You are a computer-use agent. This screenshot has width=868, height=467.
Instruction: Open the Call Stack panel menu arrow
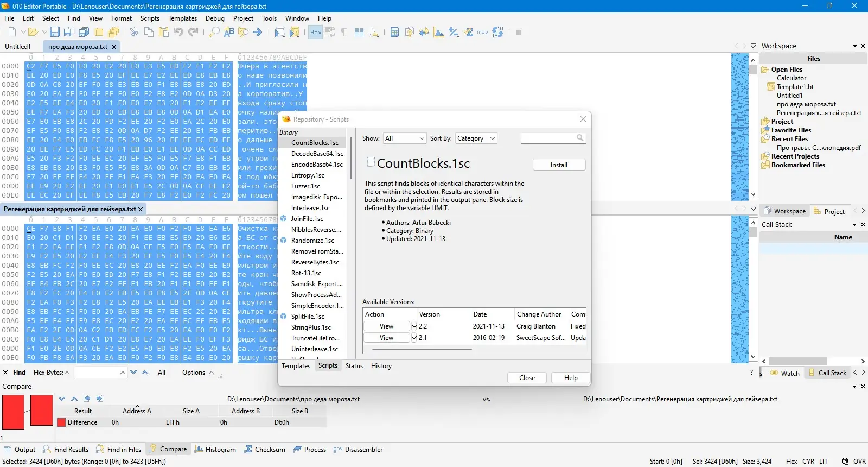click(x=854, y=225)
